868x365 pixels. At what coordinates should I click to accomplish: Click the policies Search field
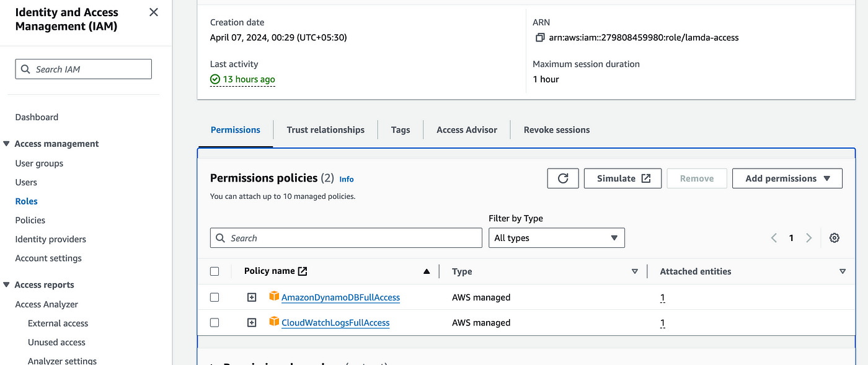[346, 238]
